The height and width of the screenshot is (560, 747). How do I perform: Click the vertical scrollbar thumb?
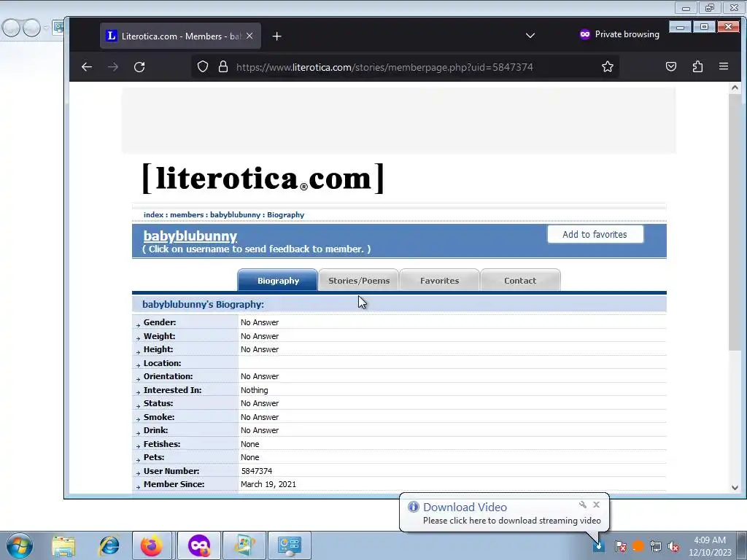(x=735, y=222)
